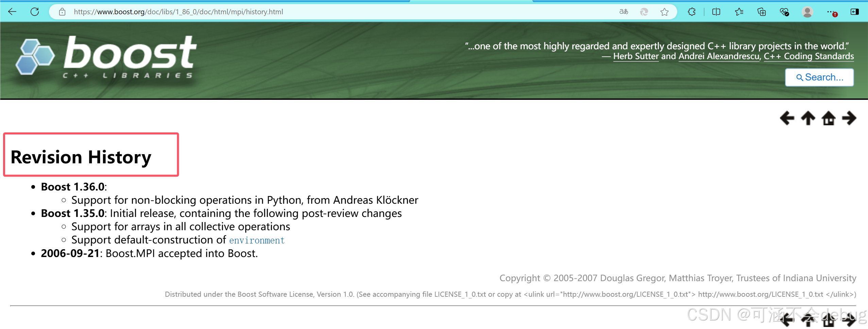Click the Edge Copilot swirl icon in address bar
868x329 pixels.
point(644,12)
